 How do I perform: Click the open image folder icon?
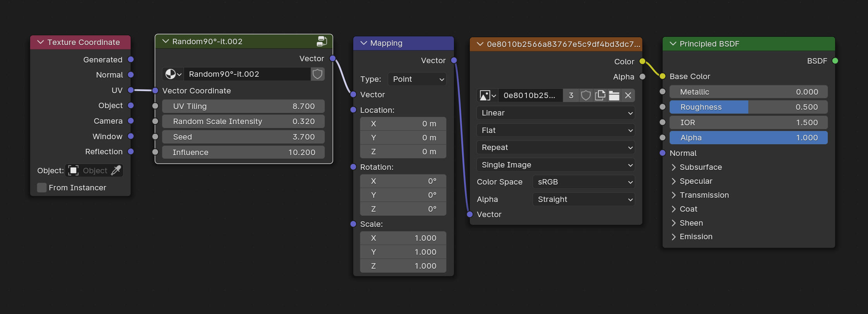pyautogui.click(x=614, y=95)
